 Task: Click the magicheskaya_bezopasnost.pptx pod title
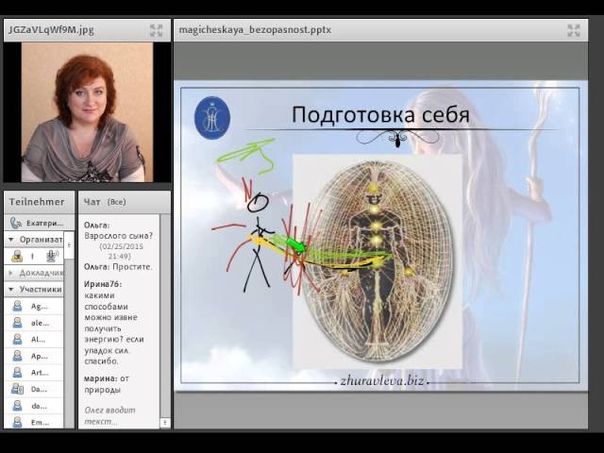click(x=255, y=30)
